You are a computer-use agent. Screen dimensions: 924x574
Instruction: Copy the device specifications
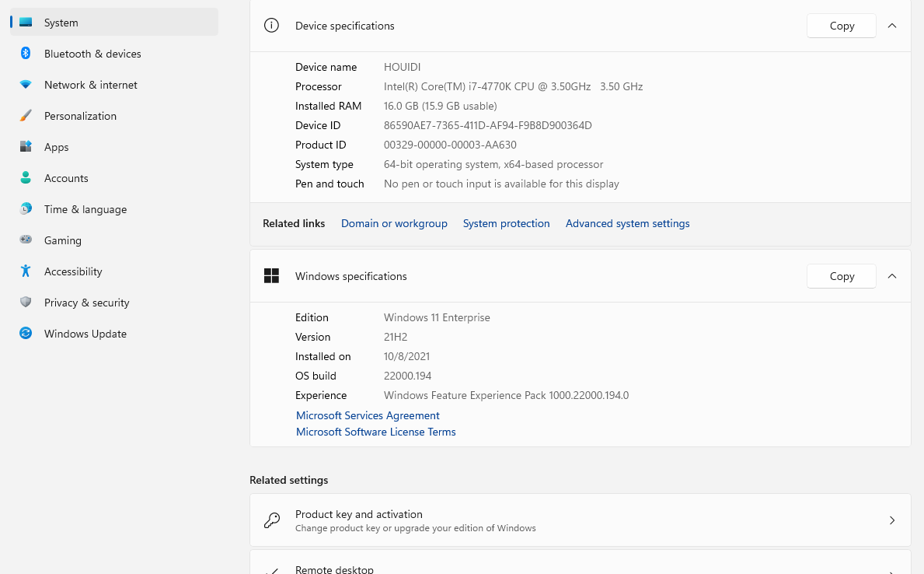[841, 26]
